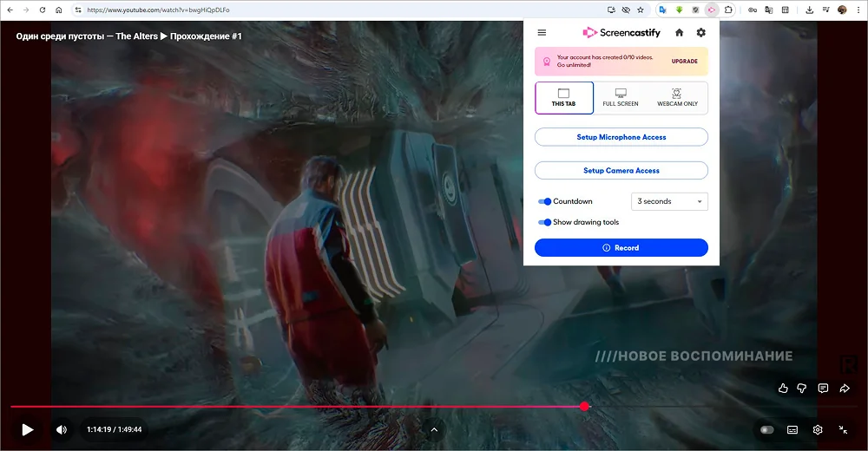This screenshot has width=868, height=451.
Task: Mute the video volume
Action: click(x=62, y=429)
